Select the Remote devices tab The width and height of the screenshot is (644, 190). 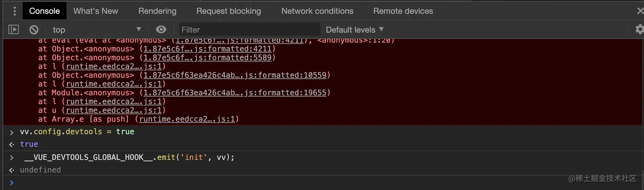point(403,11)
